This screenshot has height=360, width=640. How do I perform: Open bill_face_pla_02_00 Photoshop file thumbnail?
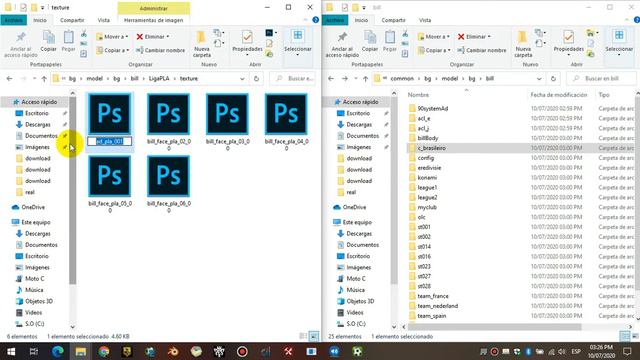tap(169, 114)
